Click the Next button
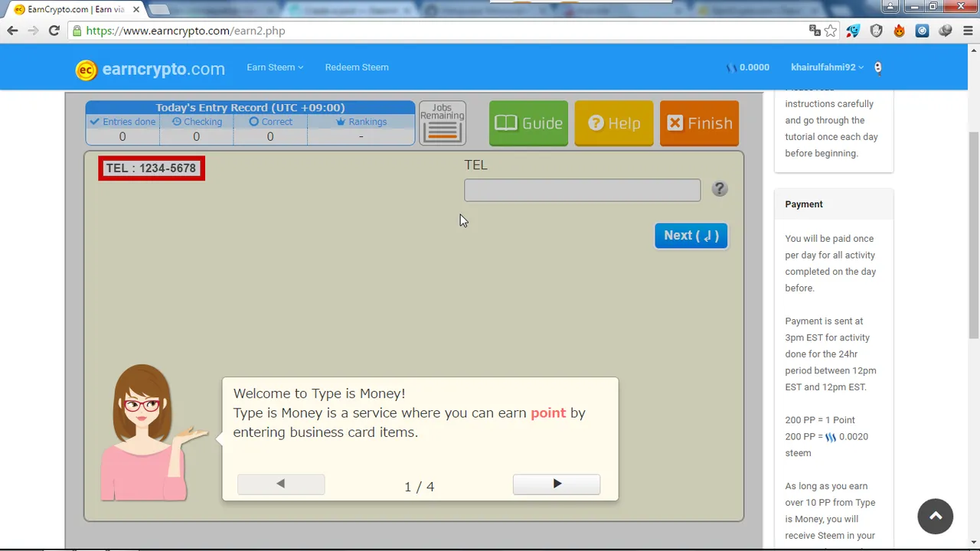Viewport: 980px width, 551px height. 691,236
